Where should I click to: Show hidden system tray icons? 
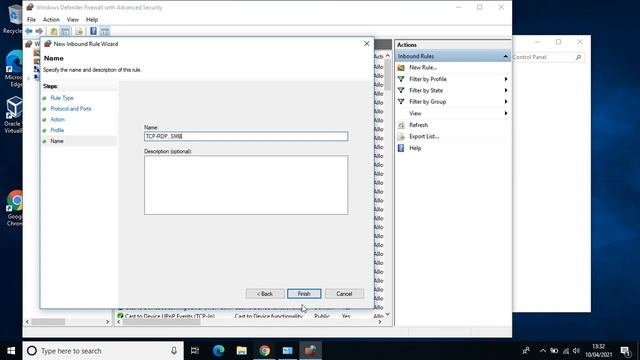coord(542,351)
